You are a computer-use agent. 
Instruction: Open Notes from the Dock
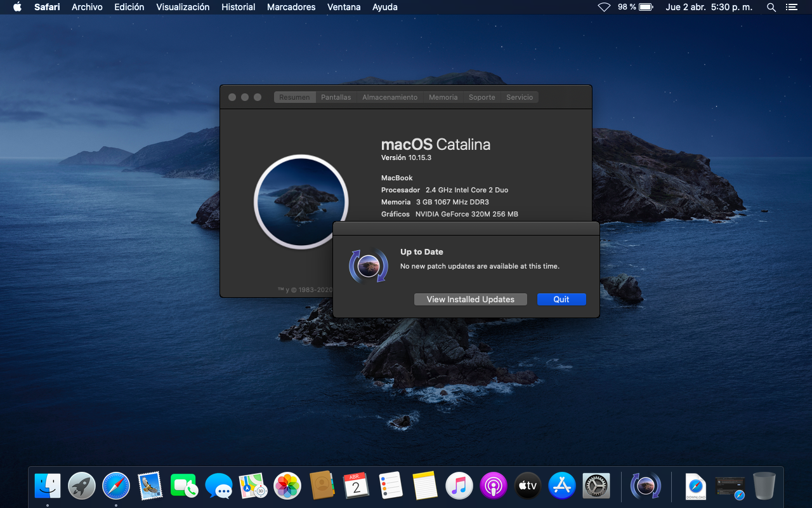[424, 486]
